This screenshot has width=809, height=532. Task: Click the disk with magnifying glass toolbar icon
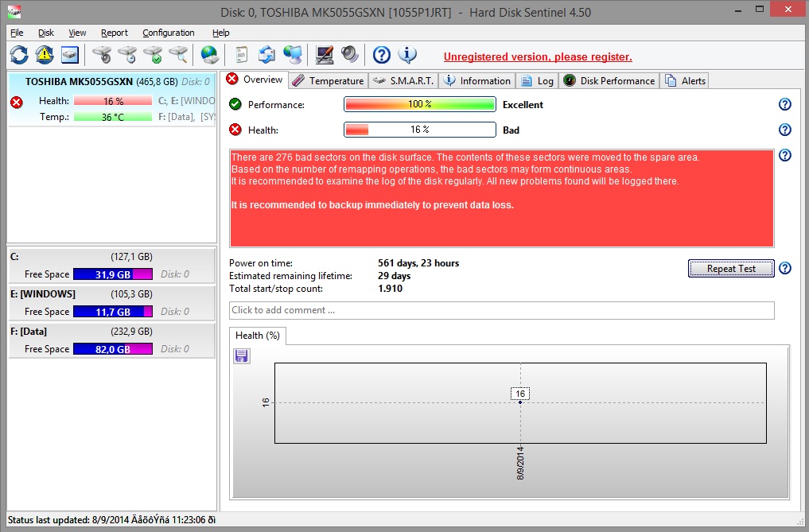178,55
